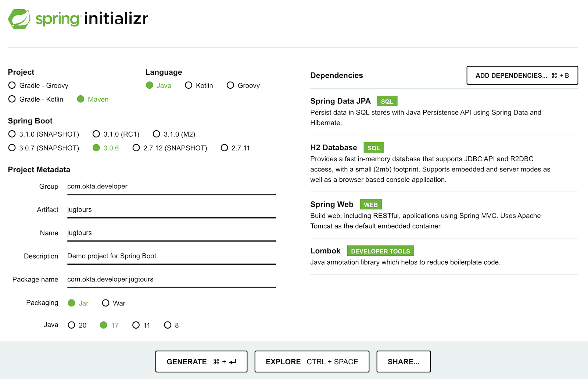This screenshot has height=379, width=588.
Task: Set Java version to 20
Action: (72, 325)
